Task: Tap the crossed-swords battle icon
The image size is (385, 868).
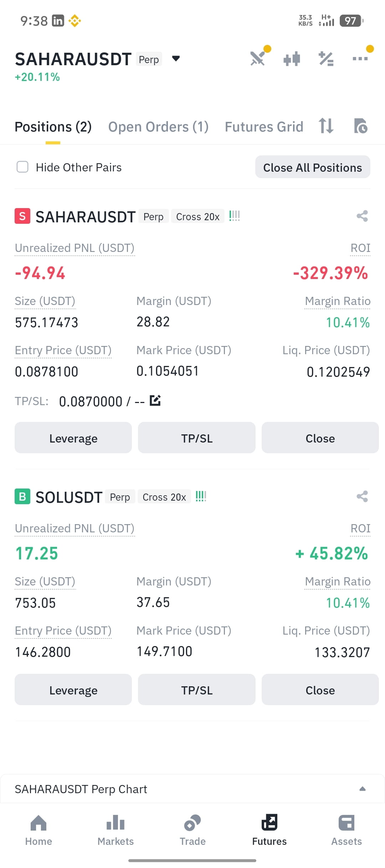Action: click(x=258, y=59)
